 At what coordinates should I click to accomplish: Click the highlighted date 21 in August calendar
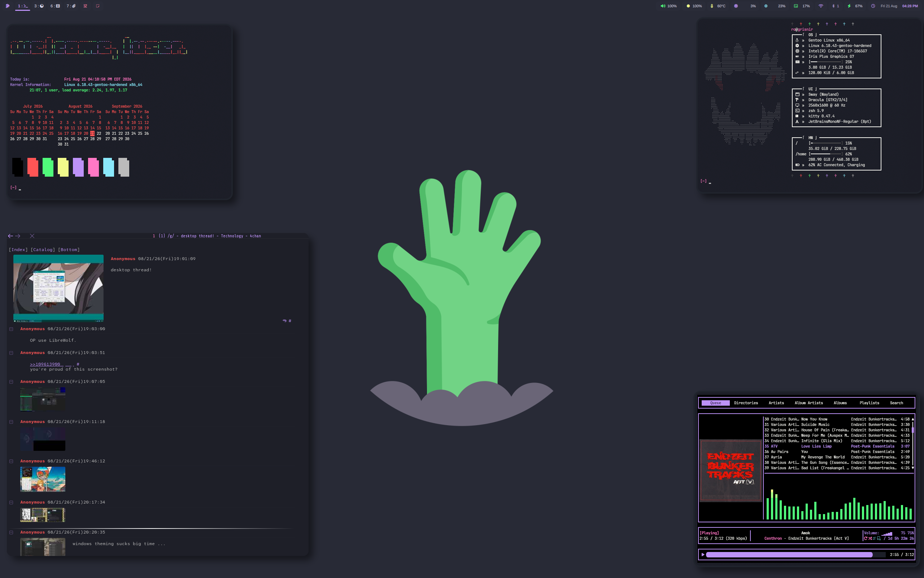(92, 133)
